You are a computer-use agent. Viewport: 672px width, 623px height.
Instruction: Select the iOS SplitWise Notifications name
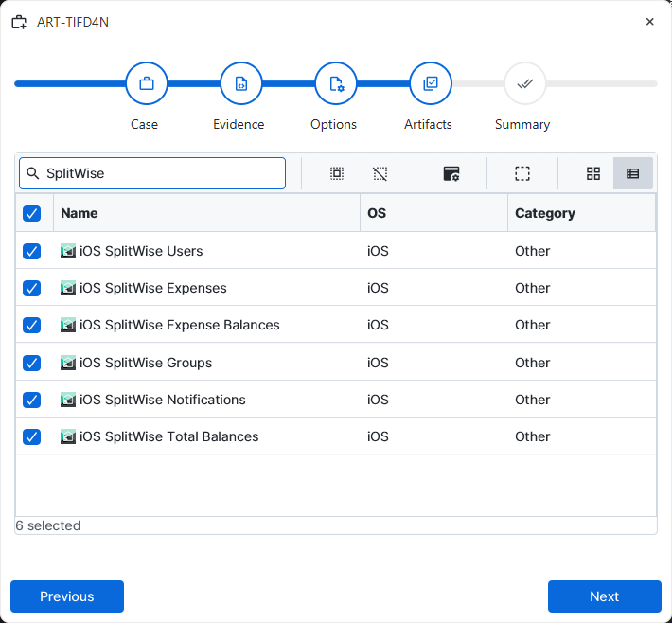pyautogui.click(x=163, y=400)
